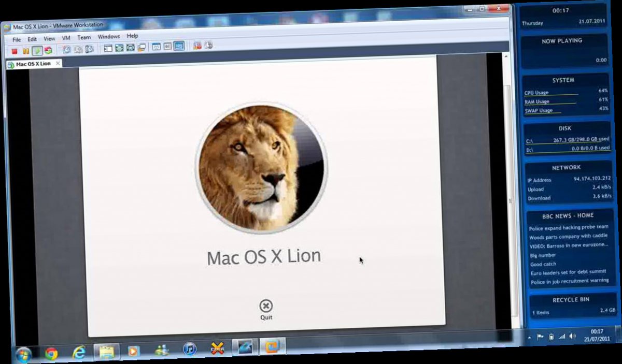The image size is (622, 364).
Task: Select the Mac OS X Lion tab
Action: click(x=33, y=64)
